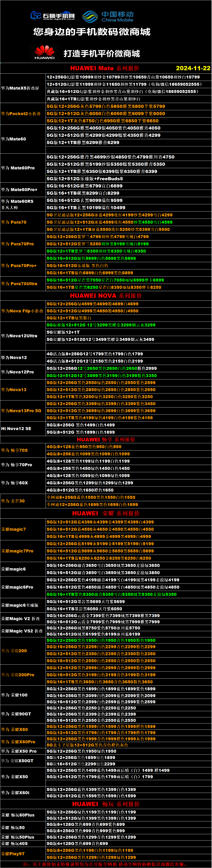Image resolution: width=212 pixels, height=868 pixels.
Task: Click the 华为Nova12Pro model cell
Action: click(23, 372)
